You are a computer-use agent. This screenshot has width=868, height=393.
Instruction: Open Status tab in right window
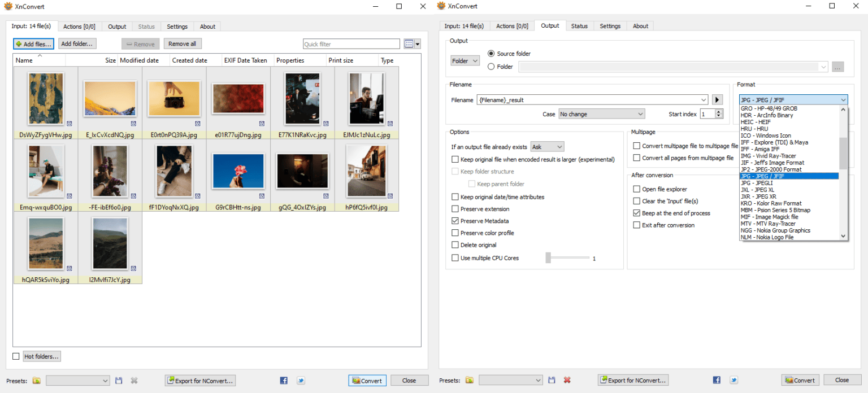[x=579, y=26]
